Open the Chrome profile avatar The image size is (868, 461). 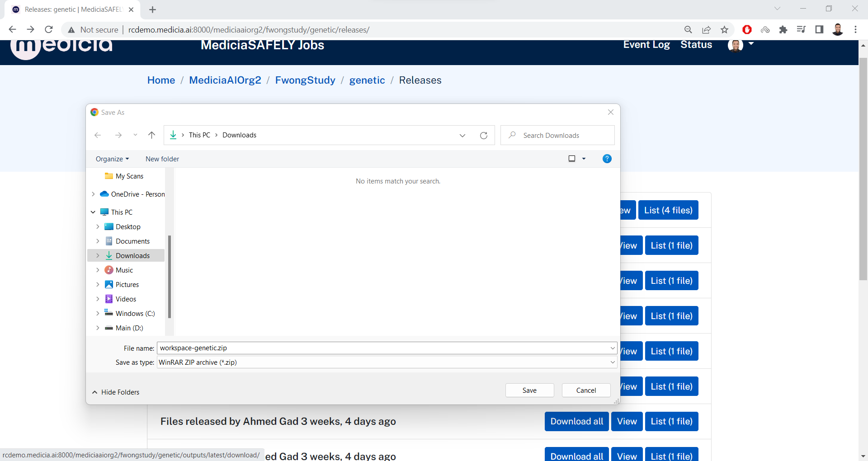838,29
